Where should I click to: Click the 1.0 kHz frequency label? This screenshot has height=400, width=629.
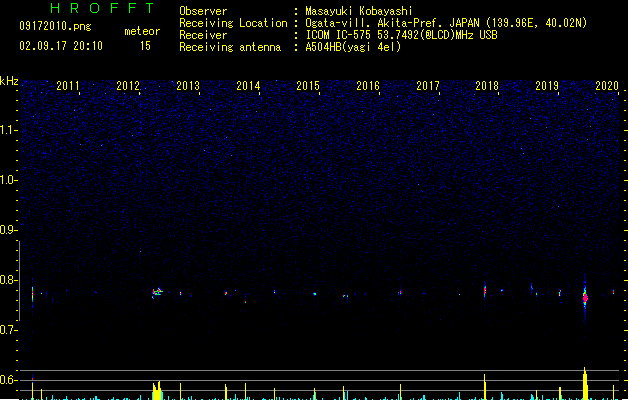tap(9, 180)
